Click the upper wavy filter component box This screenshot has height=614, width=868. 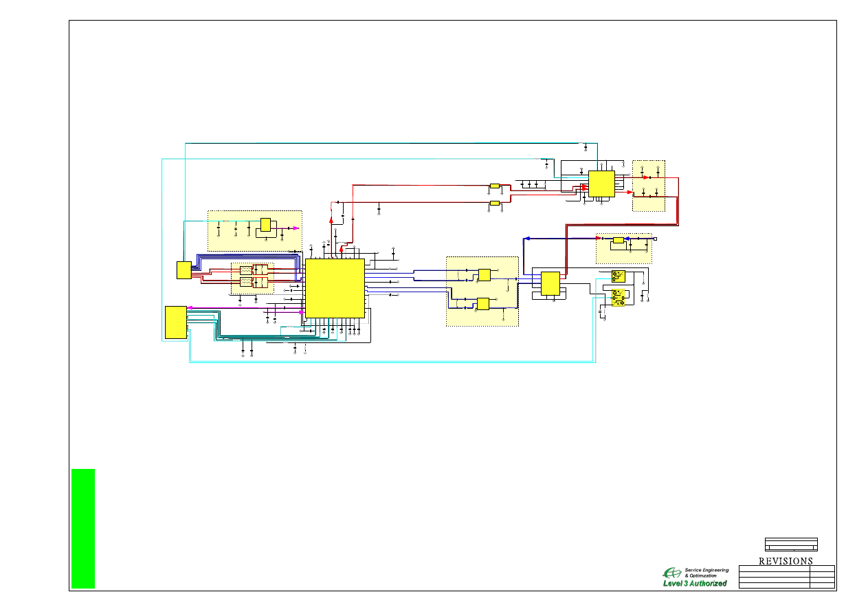pos(246,270)
